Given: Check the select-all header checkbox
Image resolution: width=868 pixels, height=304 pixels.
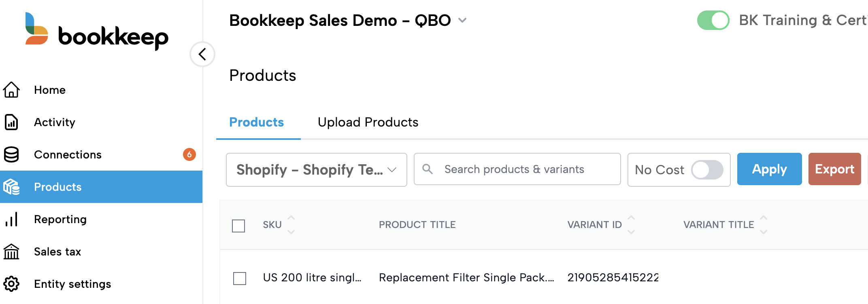Looking at the screenshot, I should [x=238, y=226].
